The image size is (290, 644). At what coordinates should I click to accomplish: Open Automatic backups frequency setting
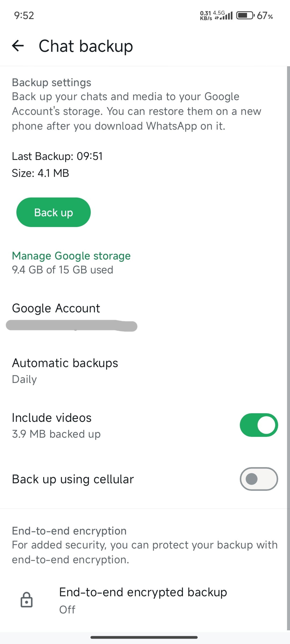(65, 371)
